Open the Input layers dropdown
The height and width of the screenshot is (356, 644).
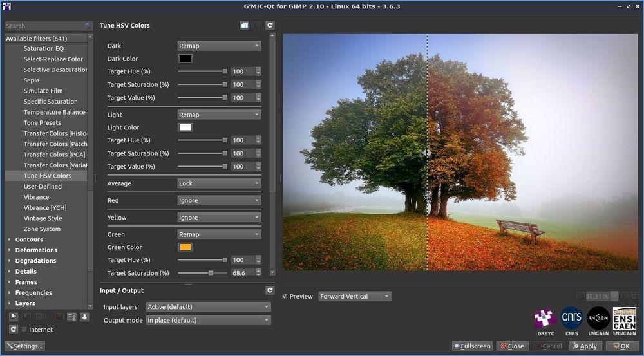208,306
